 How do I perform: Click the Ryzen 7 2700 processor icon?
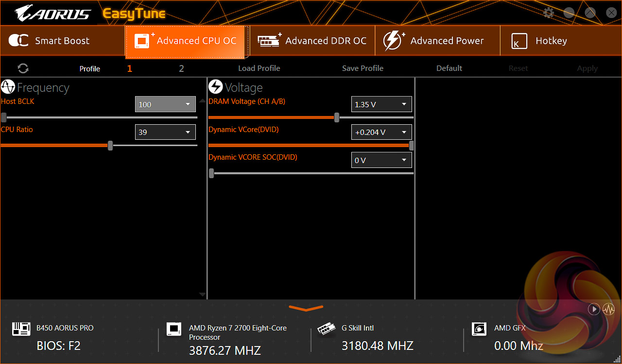click(173, 329)
